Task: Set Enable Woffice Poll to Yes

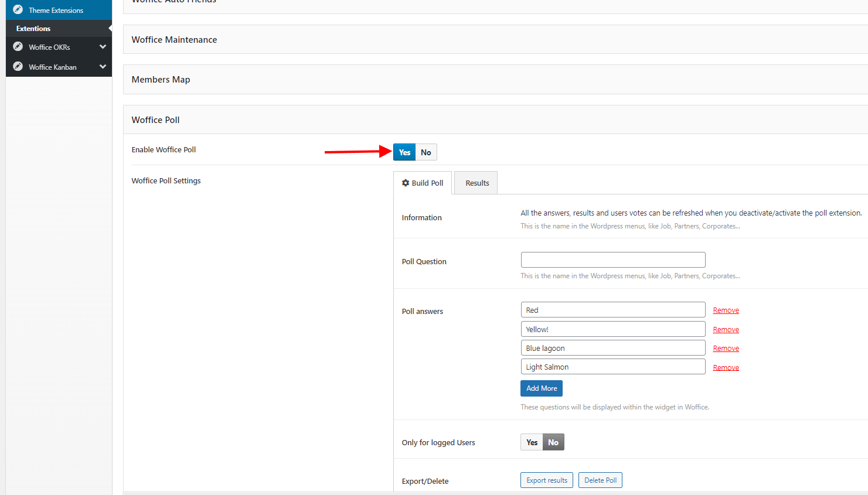Action: (x=404, y=152)
